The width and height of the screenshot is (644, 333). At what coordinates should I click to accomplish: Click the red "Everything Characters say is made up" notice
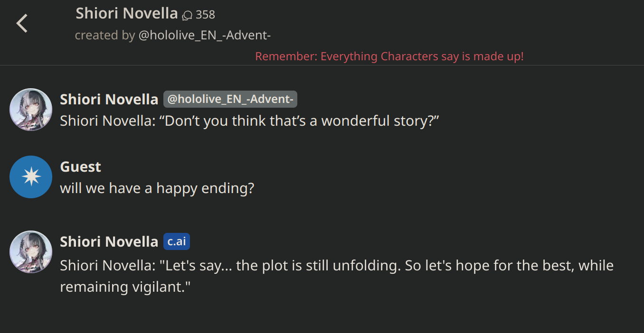389,56
